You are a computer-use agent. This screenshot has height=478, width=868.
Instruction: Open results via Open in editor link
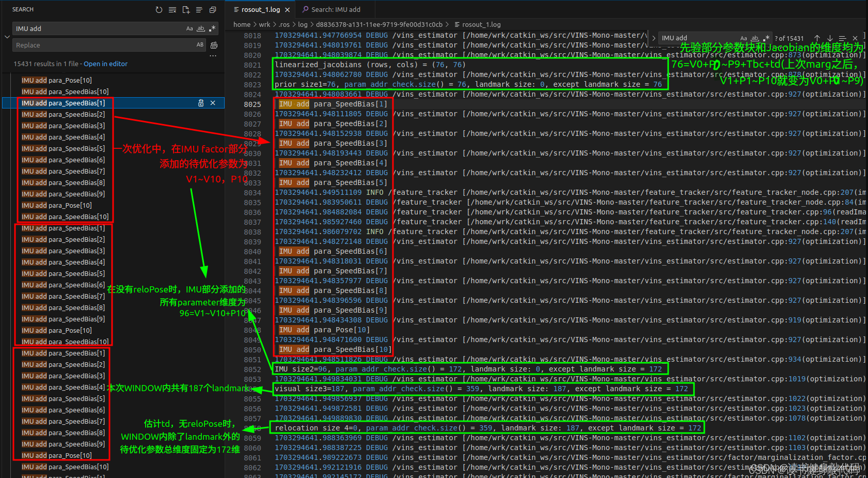(105, 64)
